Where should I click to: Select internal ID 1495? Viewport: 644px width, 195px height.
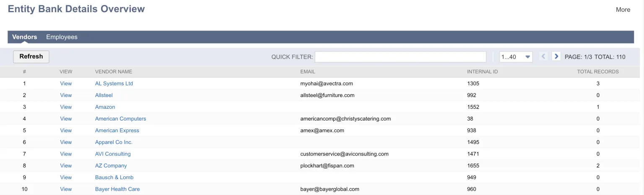tap(473, 142)
